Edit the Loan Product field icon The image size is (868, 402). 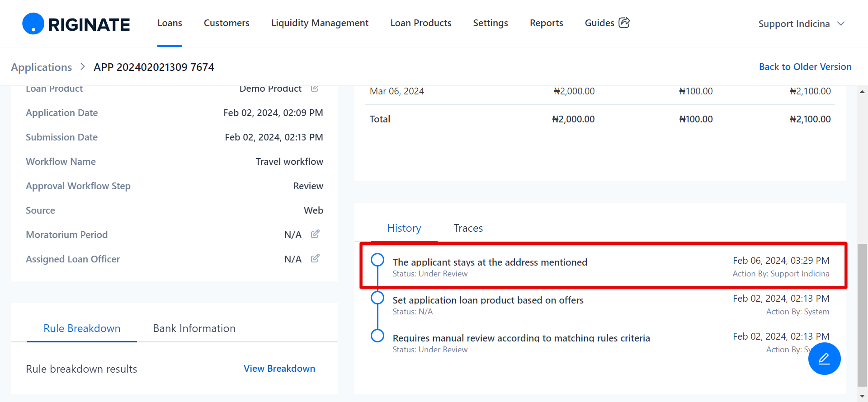(315, 88)
